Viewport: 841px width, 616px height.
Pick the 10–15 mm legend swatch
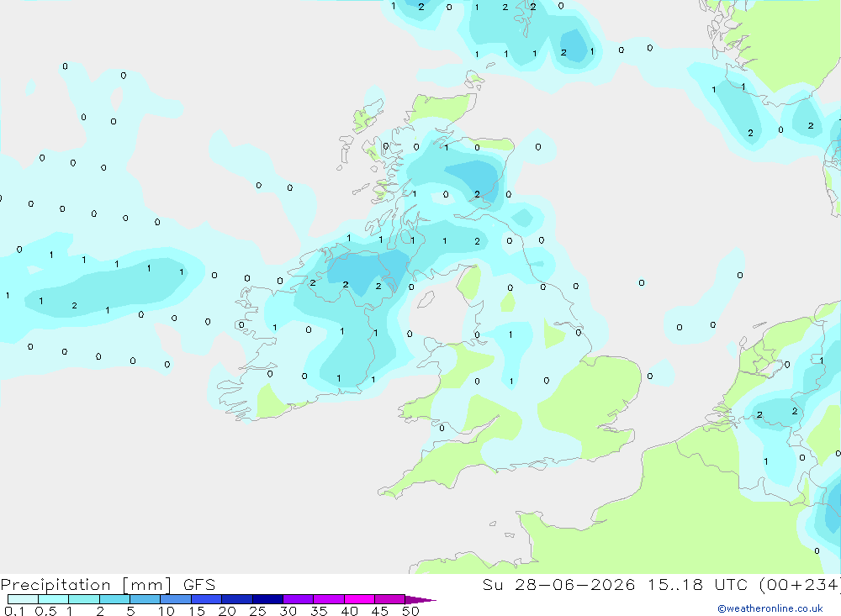pos(176,599)
